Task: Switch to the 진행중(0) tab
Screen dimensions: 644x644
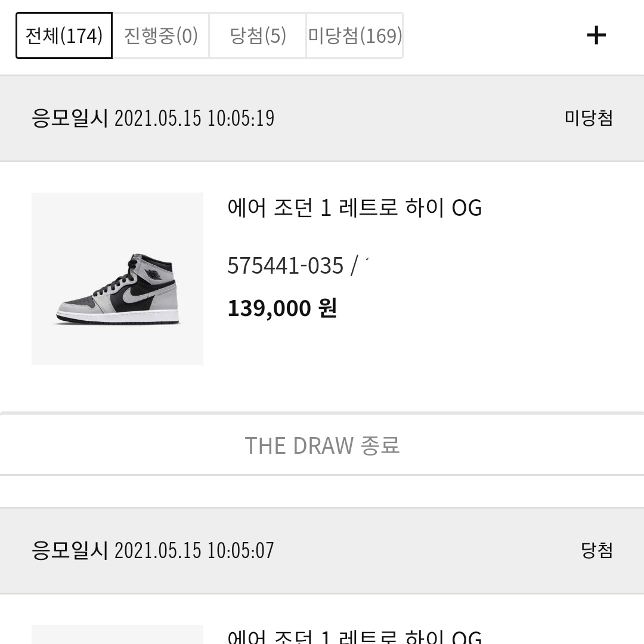Action: pyautogui.click(x=161, y=36)
